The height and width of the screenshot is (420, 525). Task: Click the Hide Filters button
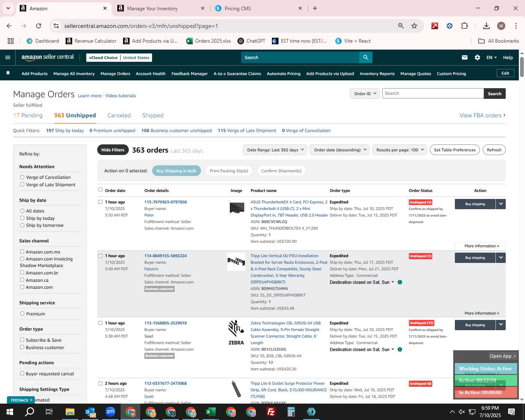tap(113, 150)
